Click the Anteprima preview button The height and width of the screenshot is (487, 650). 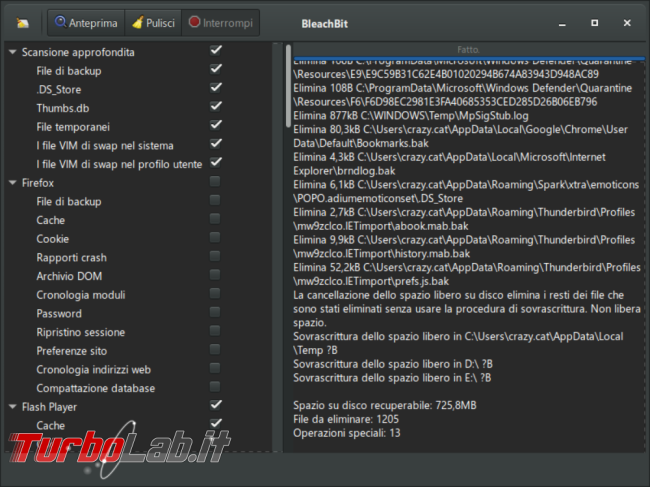tap(86, 23)
